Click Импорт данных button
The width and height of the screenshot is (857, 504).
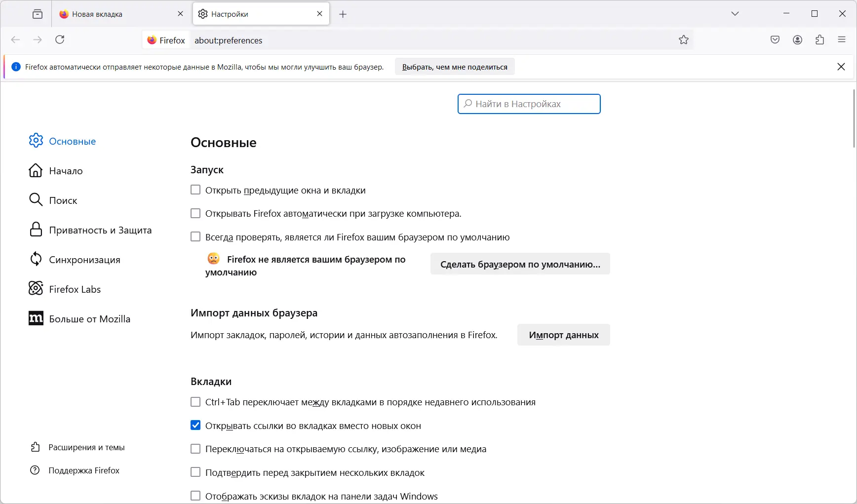pyautogui.click(x=563, y=335)
